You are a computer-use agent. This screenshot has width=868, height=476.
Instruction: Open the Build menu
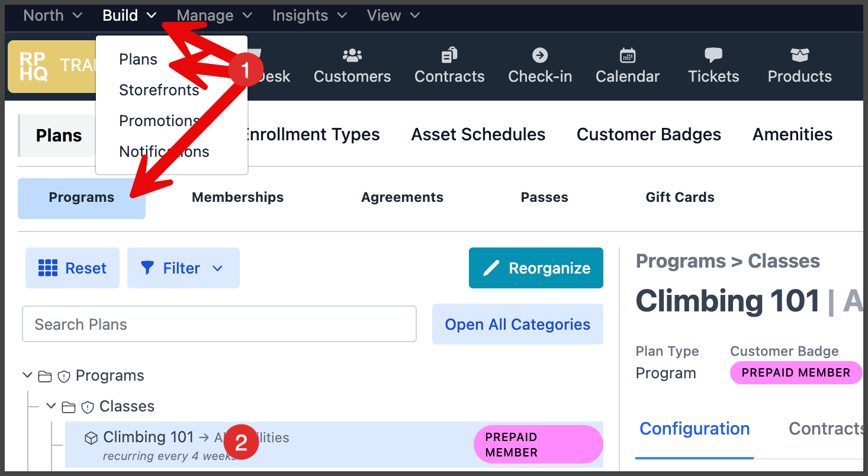(x=130, y=15)
